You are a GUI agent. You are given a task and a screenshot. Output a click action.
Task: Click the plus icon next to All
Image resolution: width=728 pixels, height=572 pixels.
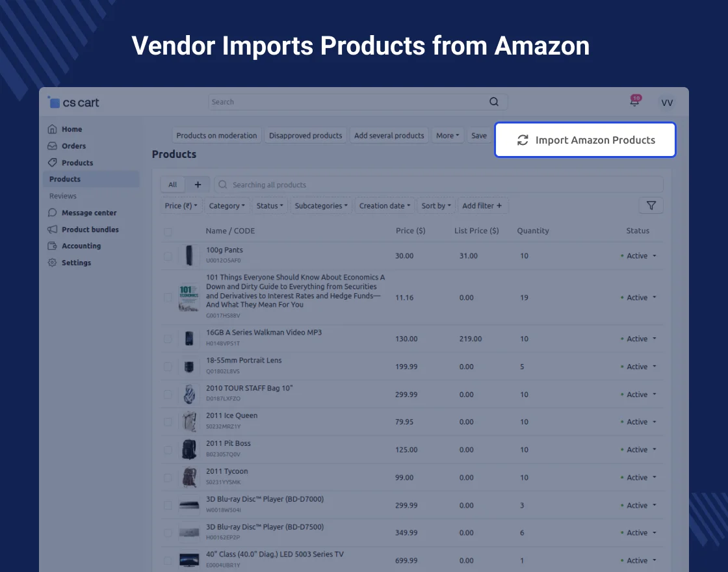198,185
